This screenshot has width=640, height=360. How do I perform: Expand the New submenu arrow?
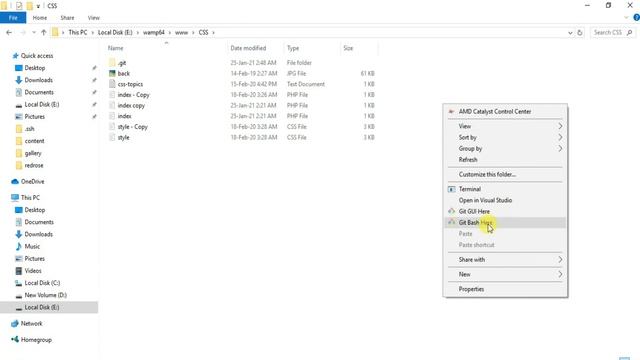(x=560, y=274)
